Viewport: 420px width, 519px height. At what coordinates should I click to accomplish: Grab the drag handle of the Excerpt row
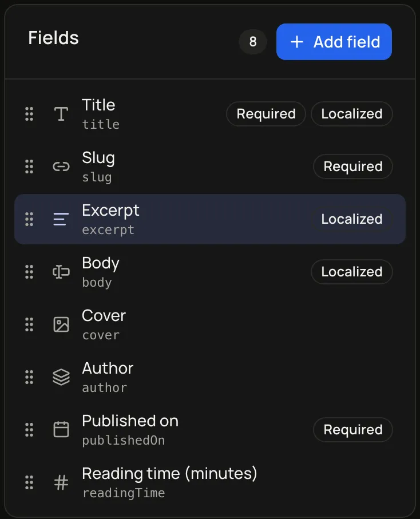pyautogui.click(x=29, y=219)
